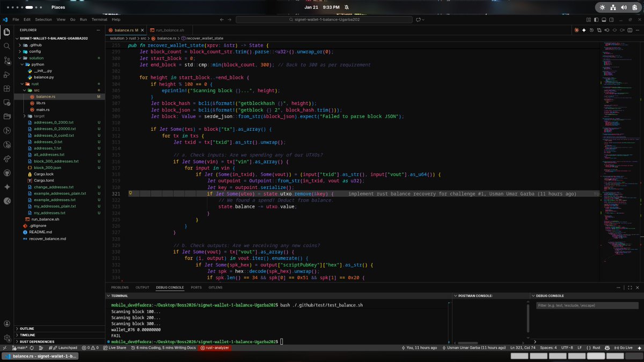Expand the target folder

point(59,116)
